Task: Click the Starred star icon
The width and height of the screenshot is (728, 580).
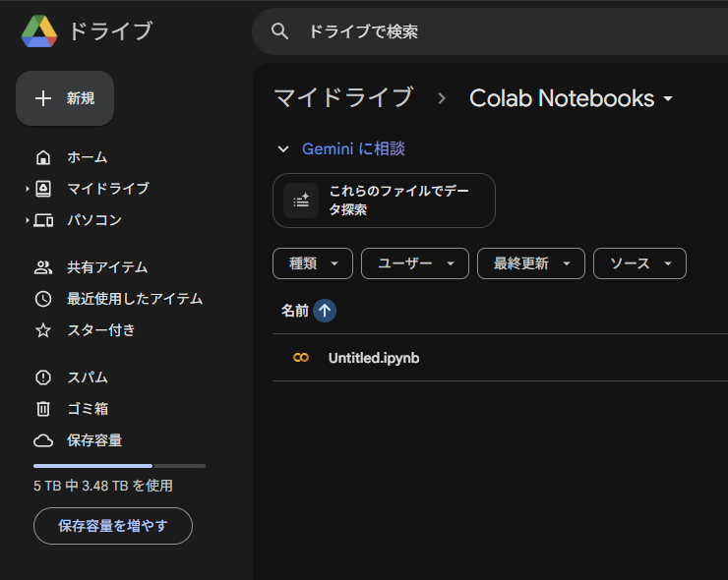Action: [43, 330]
